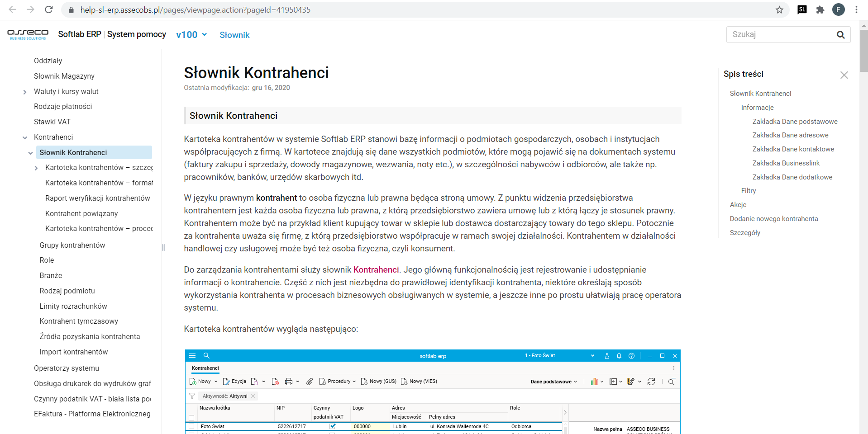Bookmark this page with the star icon
The width and height of the screenshot is (868, 434).
pyautogui.click(x=779, y=9)
